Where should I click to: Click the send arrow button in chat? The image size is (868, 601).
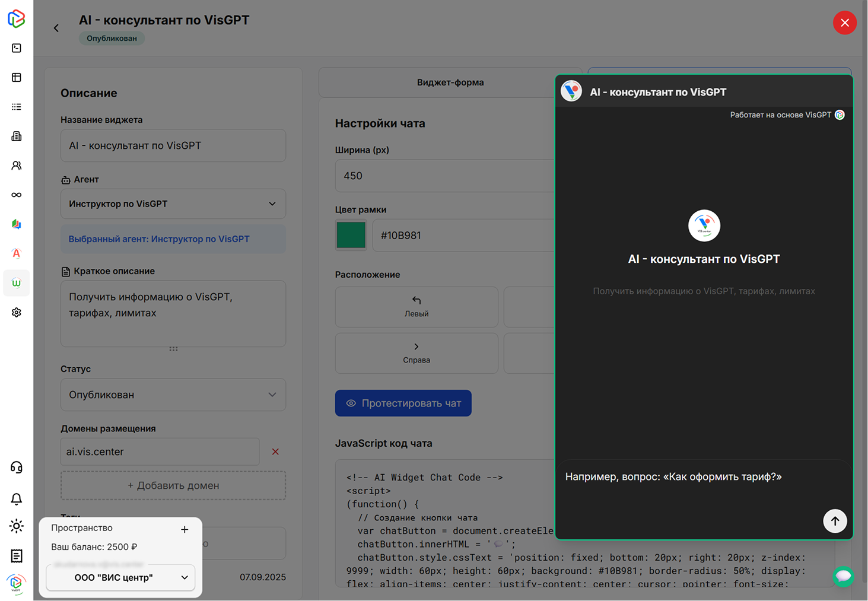click(834, 521)
